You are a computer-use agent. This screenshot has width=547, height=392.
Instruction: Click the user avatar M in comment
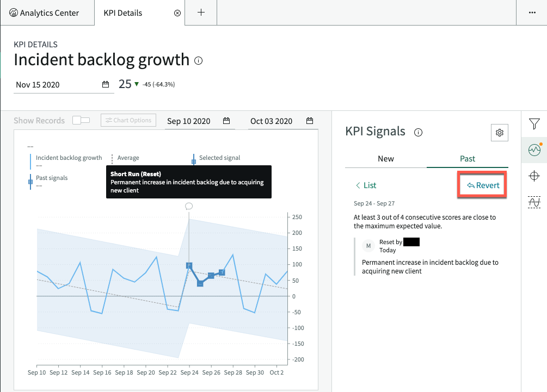click(x=368, y=246)
